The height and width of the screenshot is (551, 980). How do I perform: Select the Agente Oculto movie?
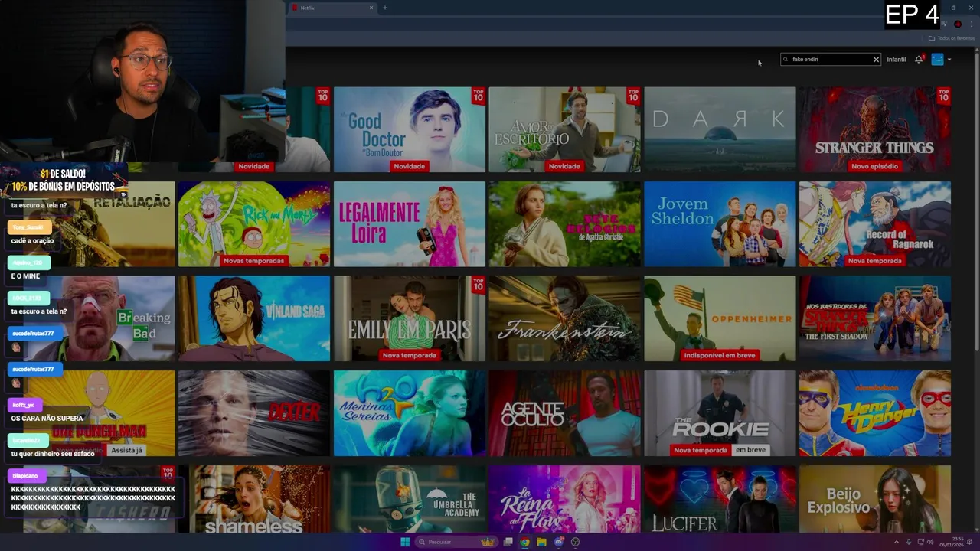[x=564, y=413]
